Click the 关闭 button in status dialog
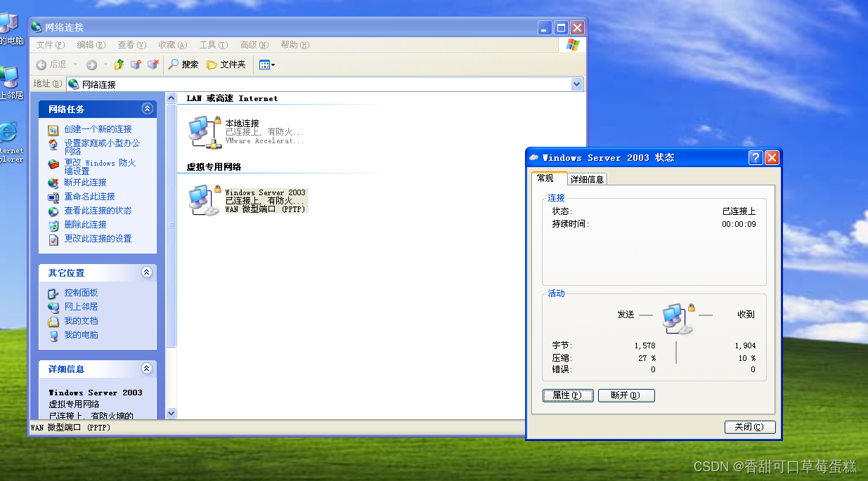The height and width of the screenshot is (481, 868). point(750,427)
